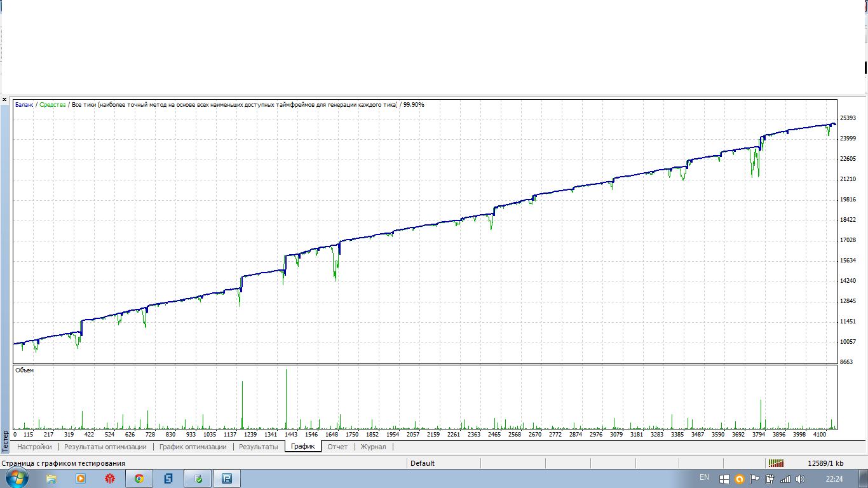The image size is (868, 488).
Task: Click the EN language indicator
Action: (704, 477)
